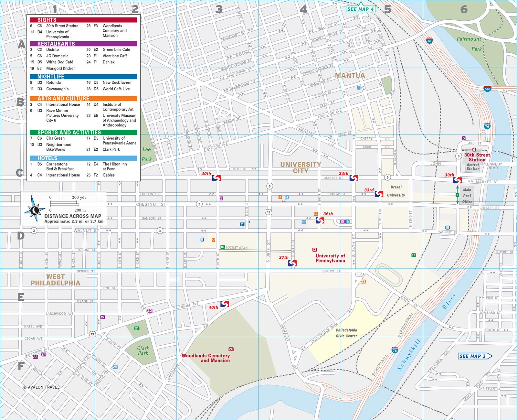Click blue map marker 11 near Sansom Street
This screenshot has height=420, width=517.
[242, 224]
